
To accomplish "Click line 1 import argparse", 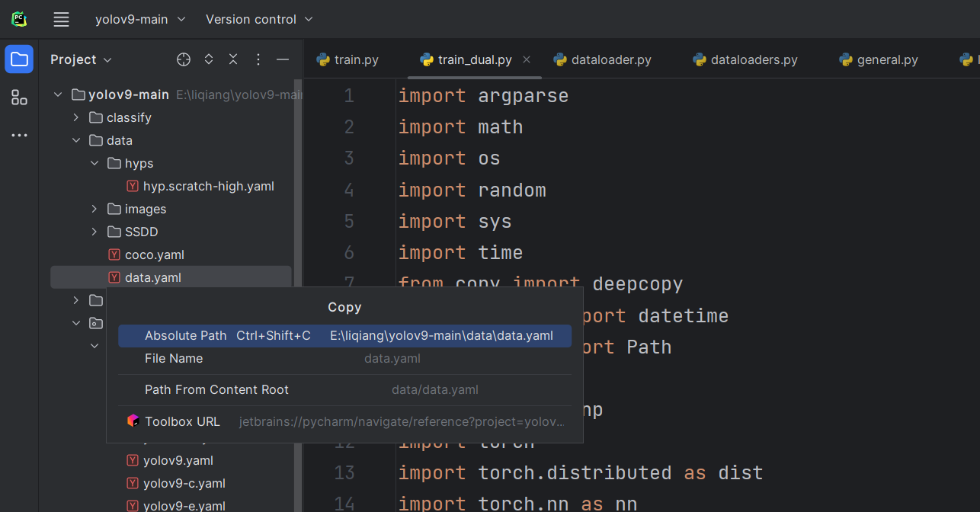I will pyautogui.click(x=483, y=96).
